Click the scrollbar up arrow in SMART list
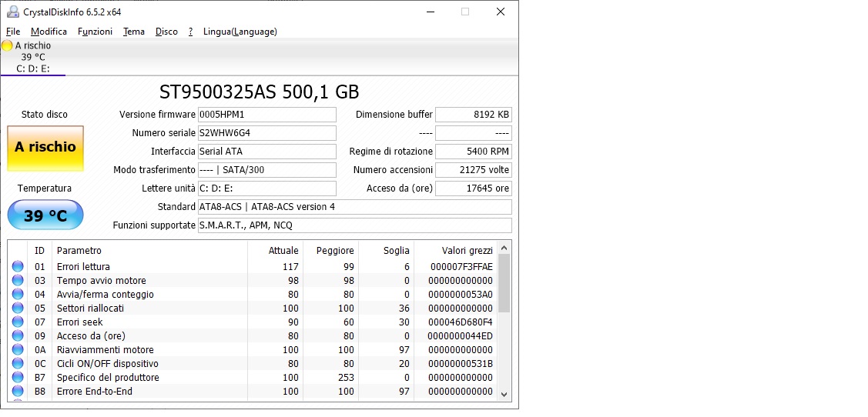 tap(504, 248)
